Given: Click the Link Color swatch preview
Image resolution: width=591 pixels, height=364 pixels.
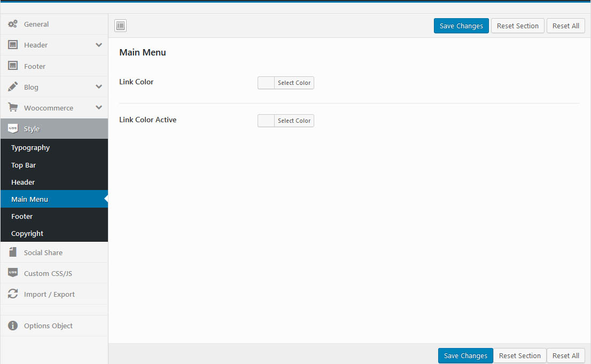Looking at the screenshot, I should tap(266, 83).
